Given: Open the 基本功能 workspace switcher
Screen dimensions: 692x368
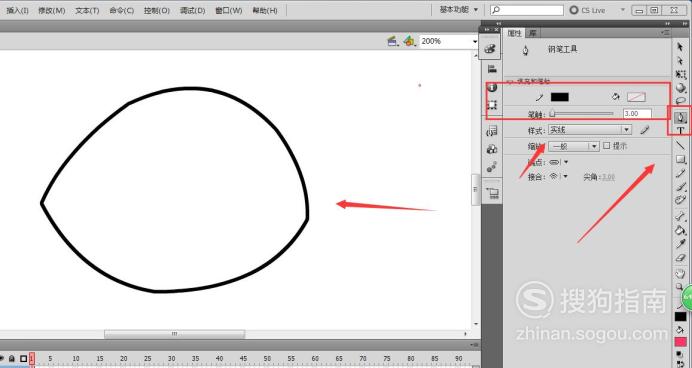Looking at the screenshot, I should tap(459, 9).
